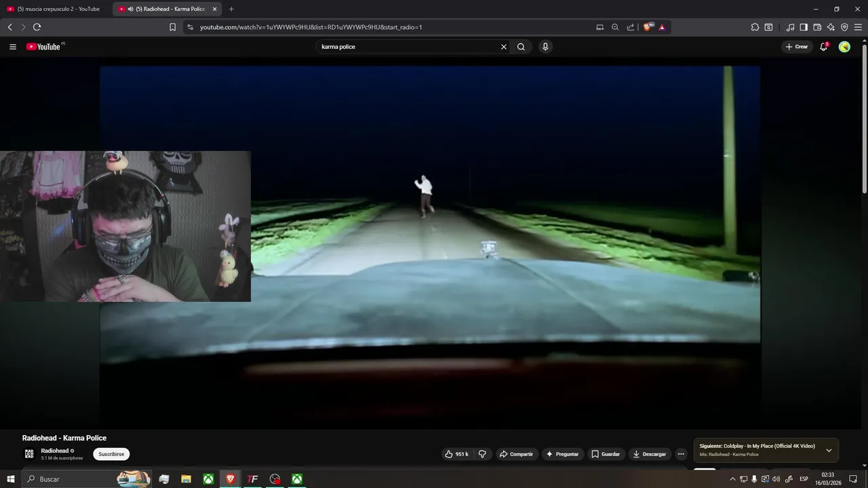The width and height of the screenshot is (868, 488).
Task: Click 'Siguiente: Coldplay - In My Place' text
Action: click(x=757, y=446)
